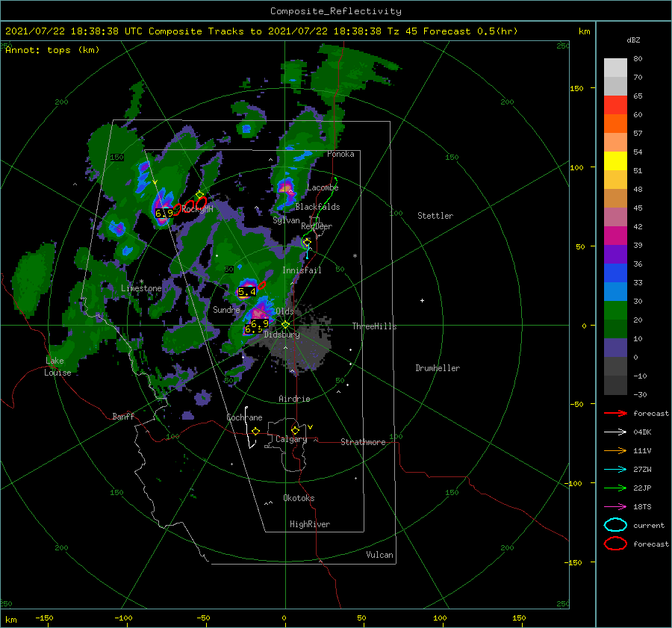Click the yellow diamond radar site marker by Didsbury
The height and width of the screenshot is (628, 672).
(x=285, y=325)
